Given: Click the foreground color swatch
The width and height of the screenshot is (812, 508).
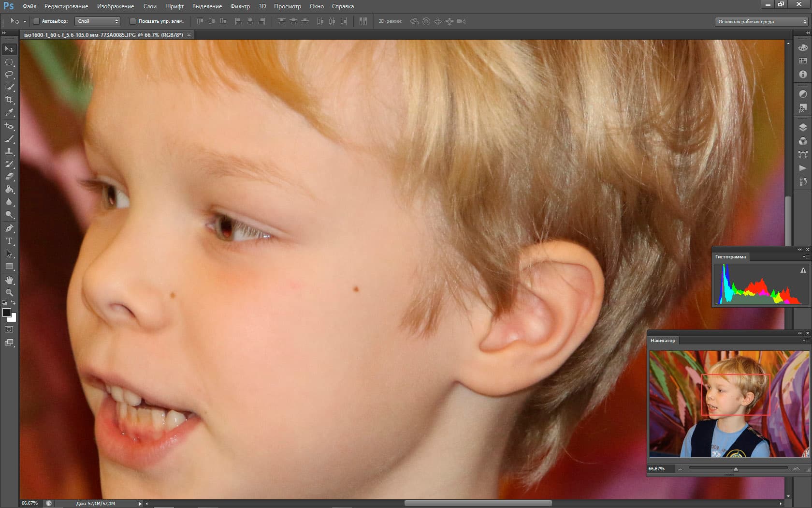Looking at the screenshot, I should [x=7, y=313].
